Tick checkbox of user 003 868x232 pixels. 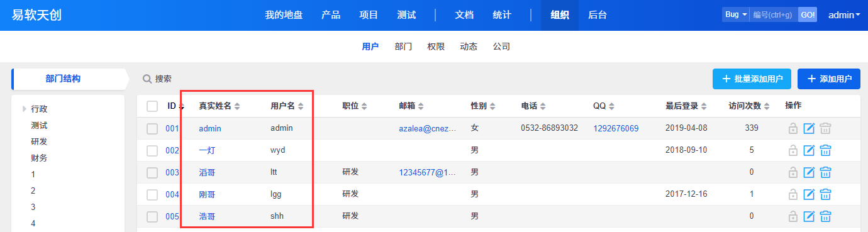point(152,172)
